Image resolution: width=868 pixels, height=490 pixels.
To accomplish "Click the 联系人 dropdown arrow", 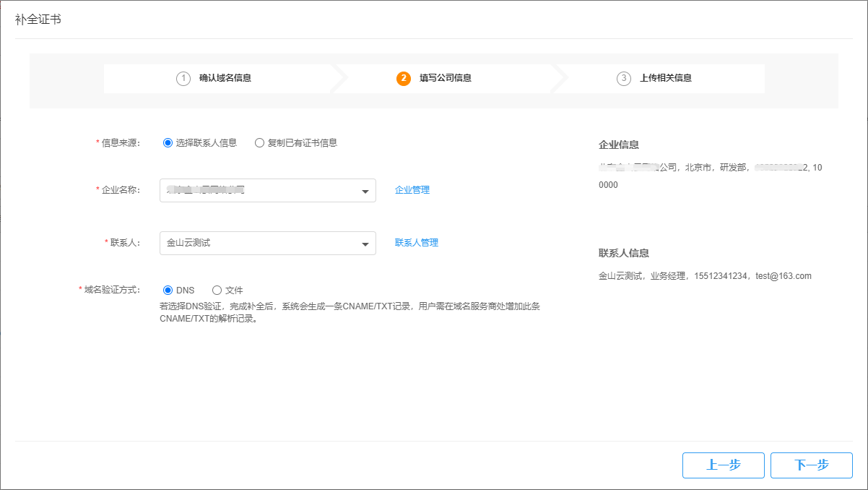I will pos(365,244).
